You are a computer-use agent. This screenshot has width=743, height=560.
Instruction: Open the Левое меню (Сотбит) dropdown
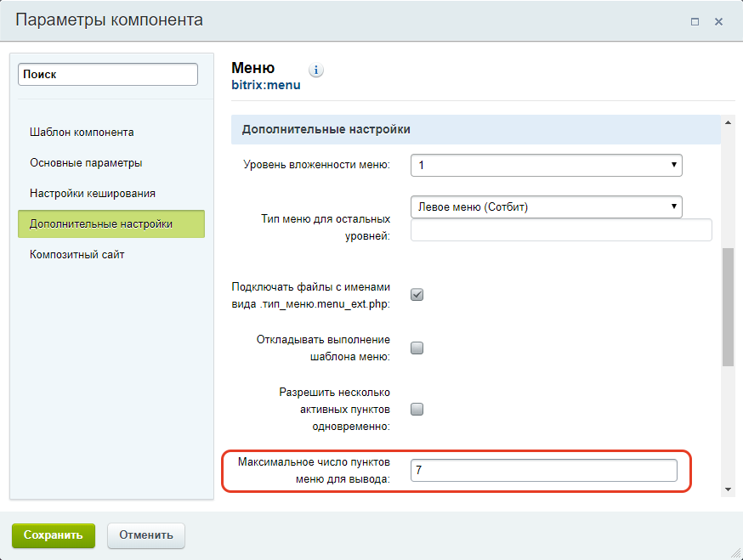click(x=547, y=207)
